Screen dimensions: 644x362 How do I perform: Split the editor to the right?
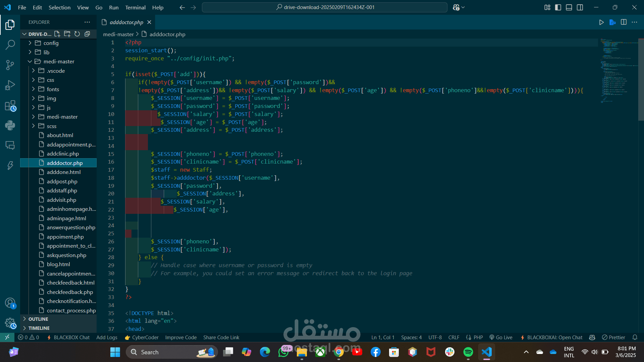click(x=624, y=22)
